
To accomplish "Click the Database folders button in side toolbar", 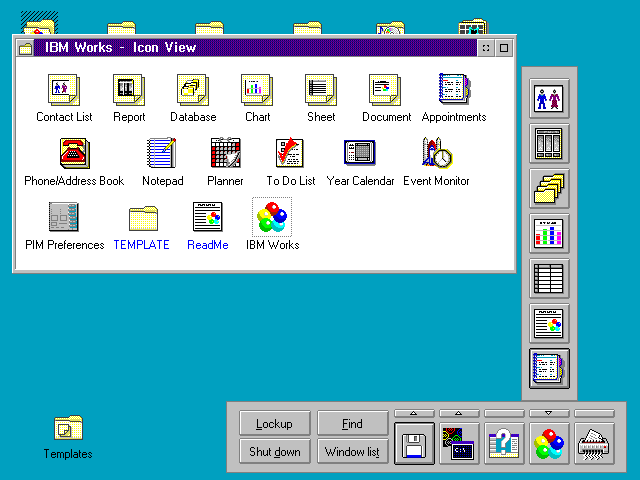I will pos(549,189).
